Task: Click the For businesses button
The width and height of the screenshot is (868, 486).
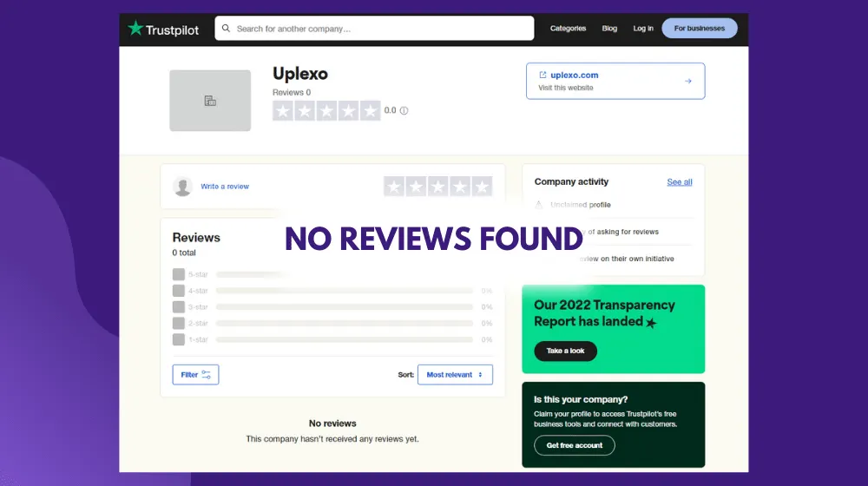Action: click(x=699, y=29)
